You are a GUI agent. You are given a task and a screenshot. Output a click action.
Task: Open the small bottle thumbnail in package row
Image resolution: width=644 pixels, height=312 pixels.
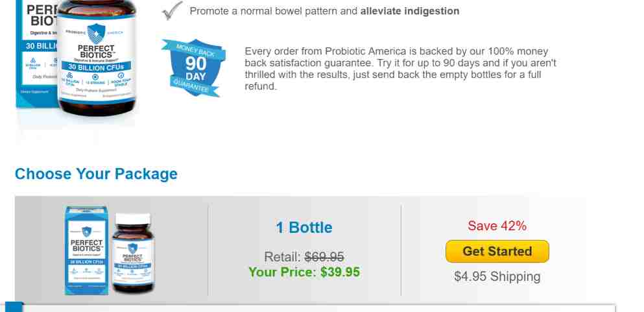(x=133, y=253)
